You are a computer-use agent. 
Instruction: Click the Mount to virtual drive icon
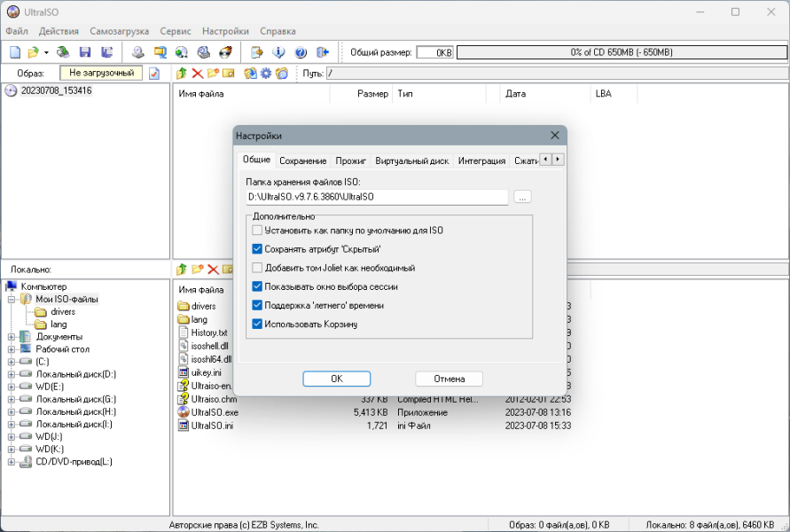(x=204, y=52)
